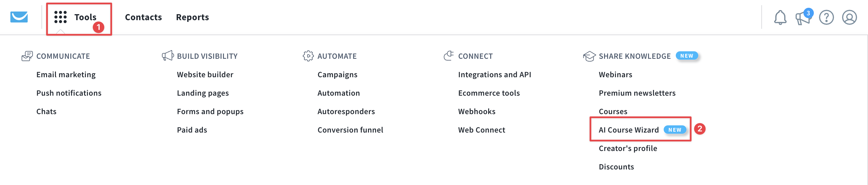Open Webhooks under Connect
The width and height of the screenshot is (868, 185).
(476, 111)
